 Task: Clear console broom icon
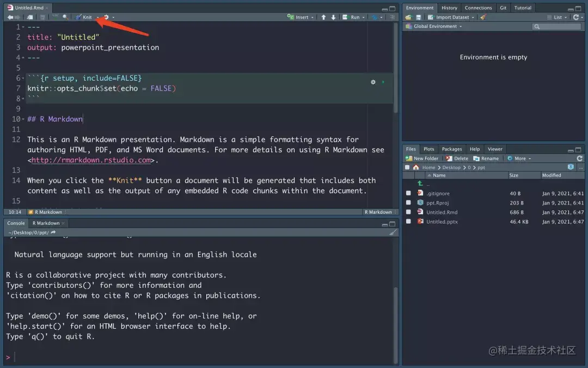[393, 232]
